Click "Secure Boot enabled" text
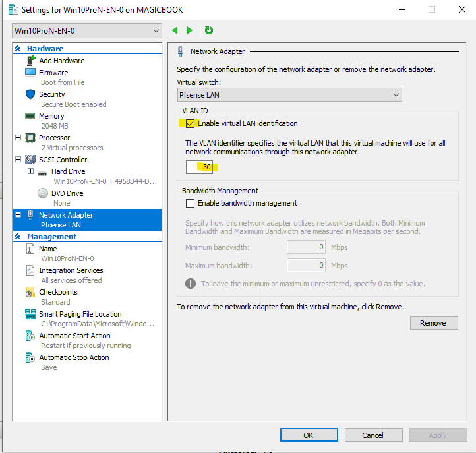 click(74, 104)
